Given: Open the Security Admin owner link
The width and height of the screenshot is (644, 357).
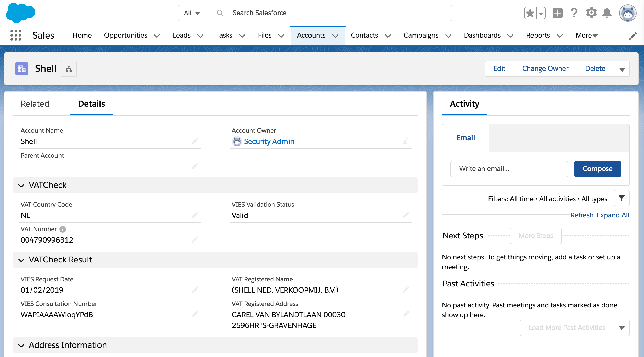Looking at the screenshot, I should pyautogui.click(x=269, y=141).
